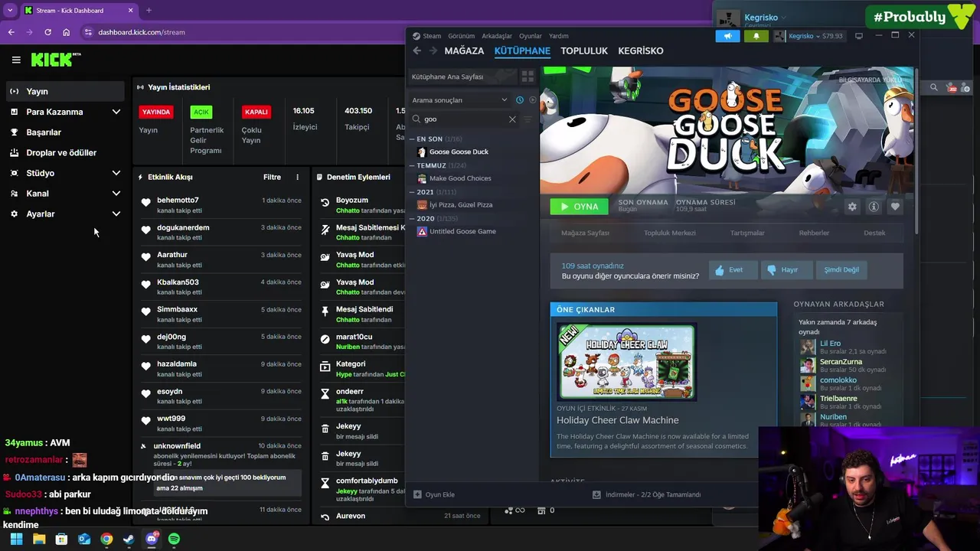The height and width of the screenshot is (551, 980).
Task: Open Outlook from taskbar
Action: pos(84,539)
